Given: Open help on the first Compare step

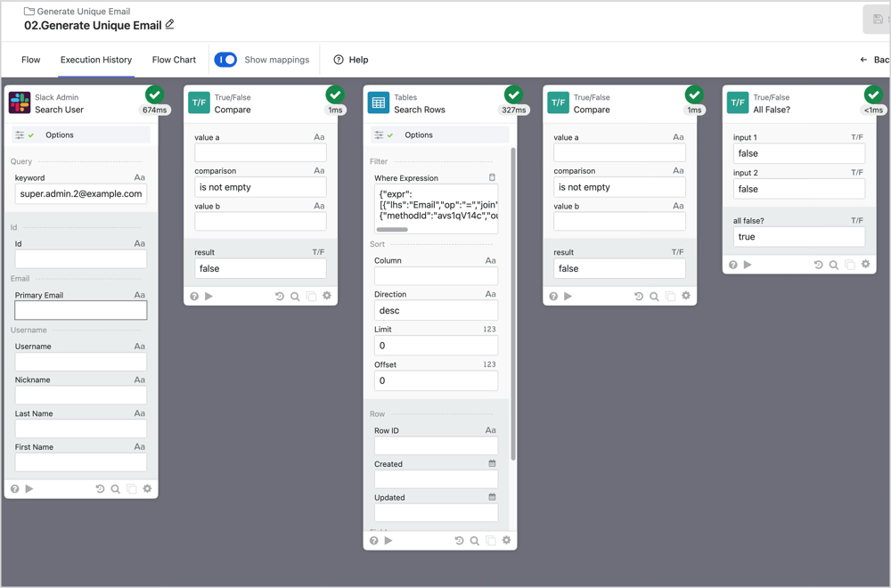Looking at the screenshot, I should click(194, 295).
